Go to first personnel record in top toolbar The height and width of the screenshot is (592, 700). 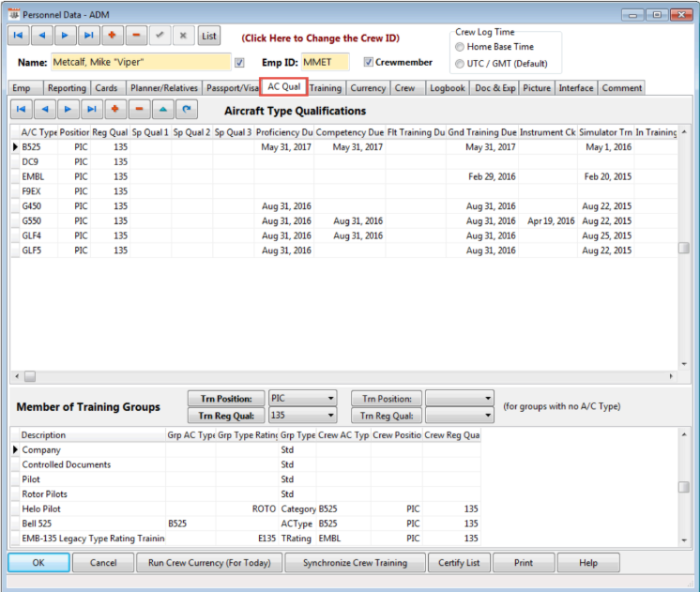click(x=19, y=36)
